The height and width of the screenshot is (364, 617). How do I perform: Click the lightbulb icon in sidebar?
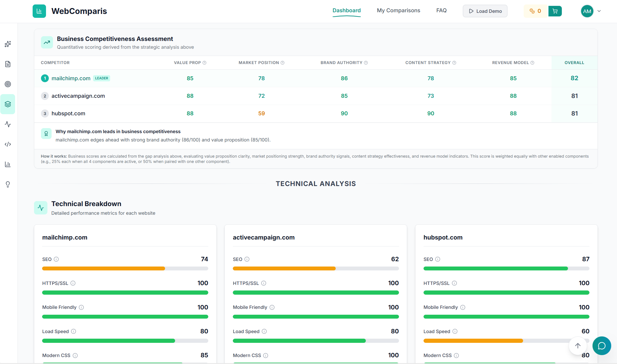pos(8,184)
